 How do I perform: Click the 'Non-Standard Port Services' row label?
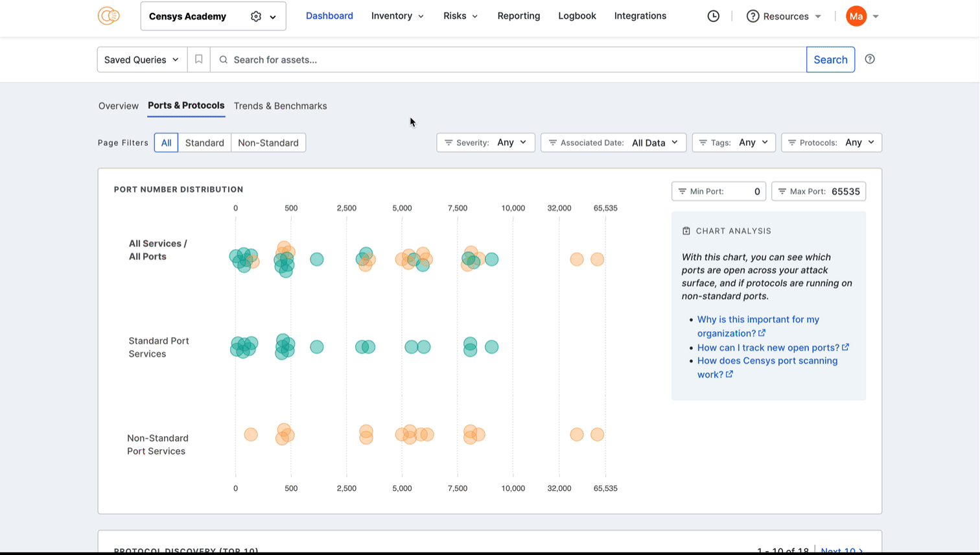pyautogui.click(x=157, y=445)
